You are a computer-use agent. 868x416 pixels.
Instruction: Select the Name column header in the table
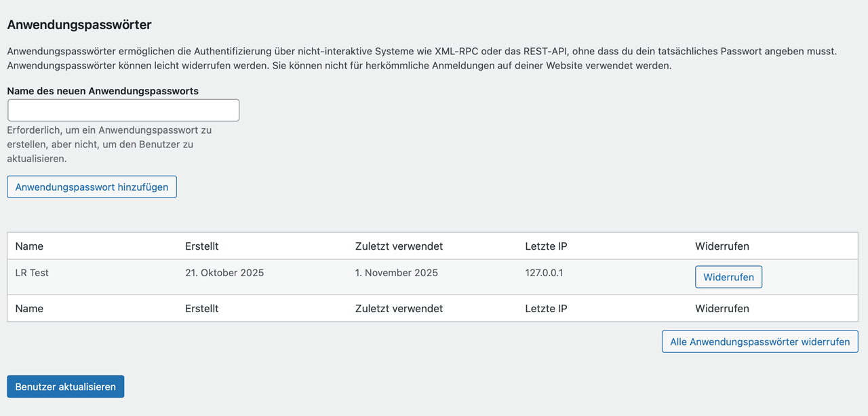[x=29, y=246]
